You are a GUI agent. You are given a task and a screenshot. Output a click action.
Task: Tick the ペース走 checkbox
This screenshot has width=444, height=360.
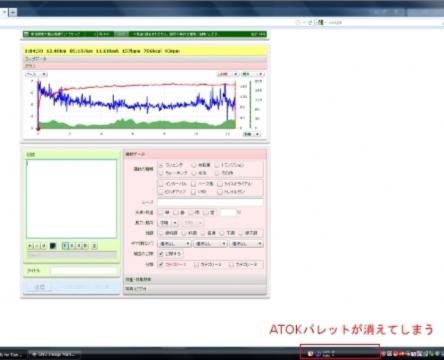(194, 184)
